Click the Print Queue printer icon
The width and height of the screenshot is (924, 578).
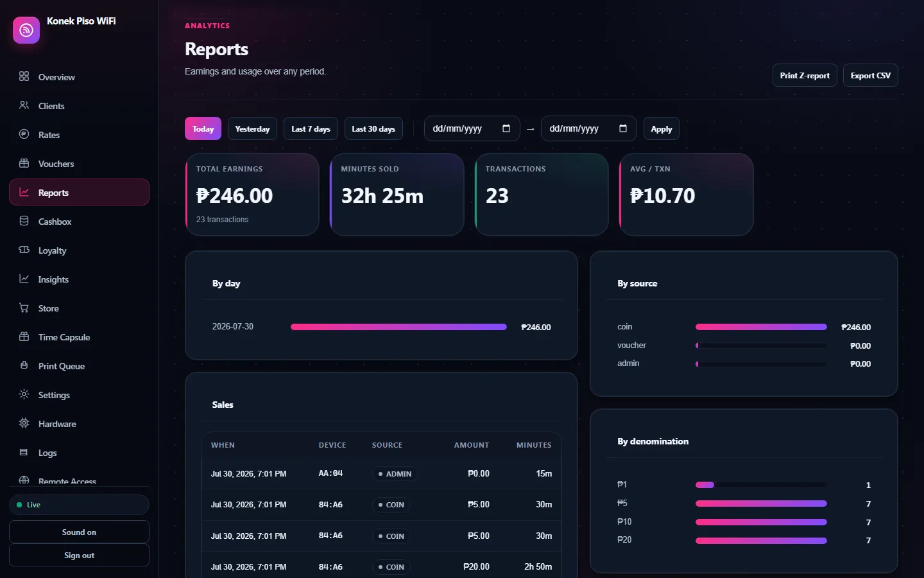point(24,365)
